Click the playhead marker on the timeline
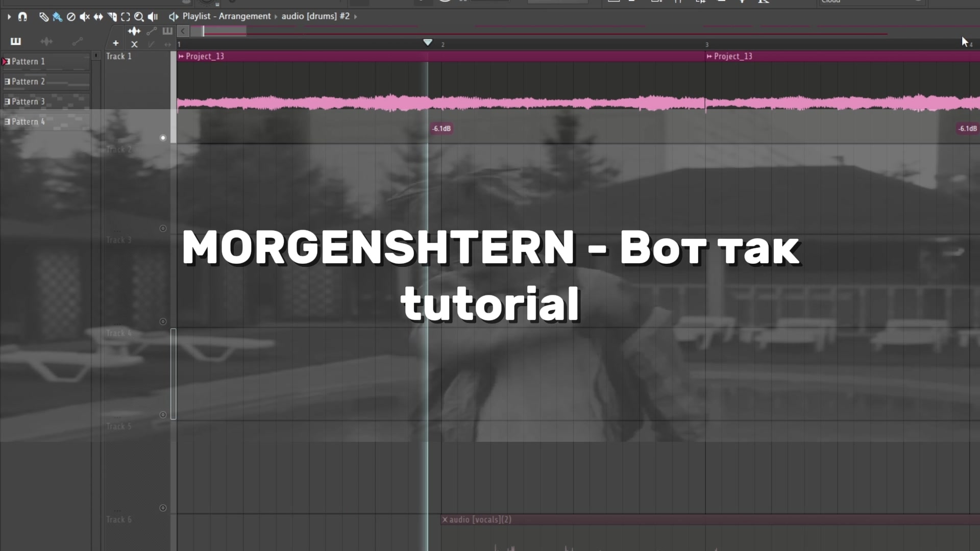The height and width of the screenshot is (551, 980). pyautogui.click(x=428, y=42)
